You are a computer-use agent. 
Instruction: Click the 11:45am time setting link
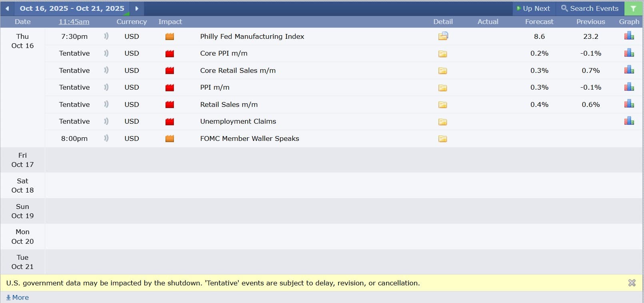click(x=74, y=22)
